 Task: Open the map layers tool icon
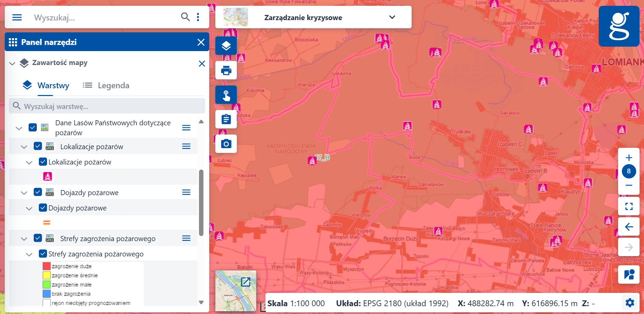point(226,46)
